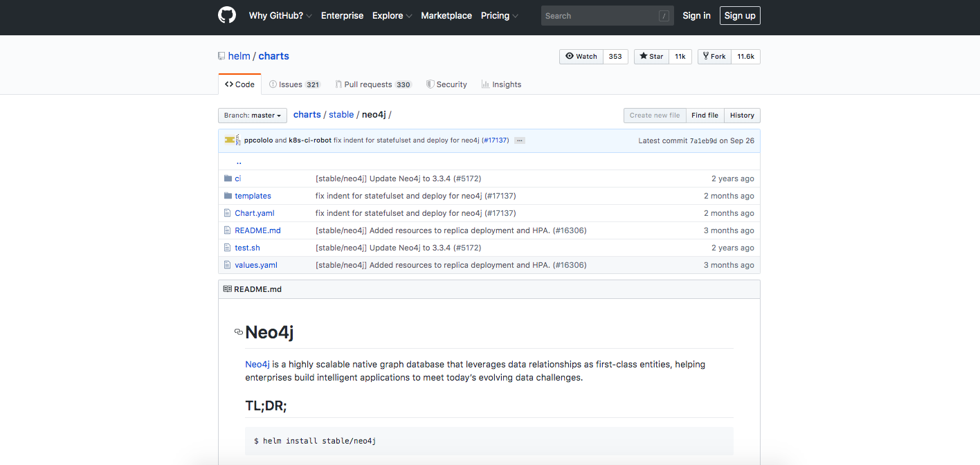The image size is (980, 465).
Task: Go up to parent directory (..)
Action: tap(239, 161)
